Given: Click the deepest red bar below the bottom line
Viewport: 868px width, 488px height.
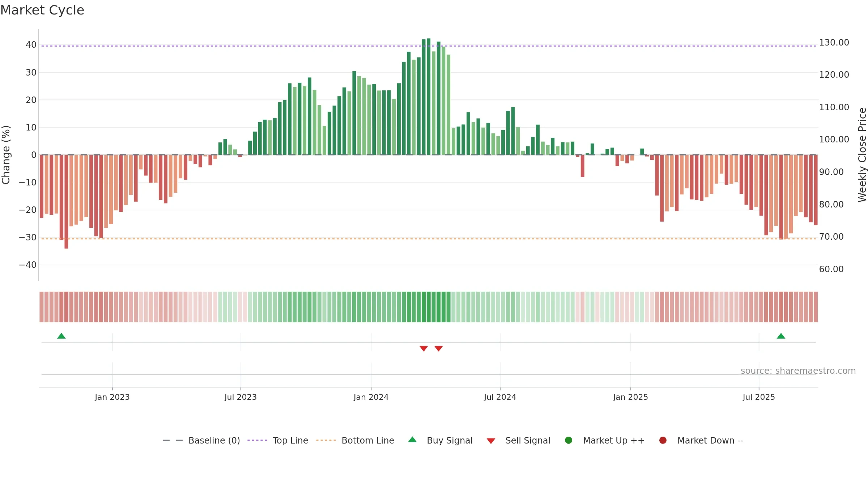Looking at the screenshot, I should point(66,202).
